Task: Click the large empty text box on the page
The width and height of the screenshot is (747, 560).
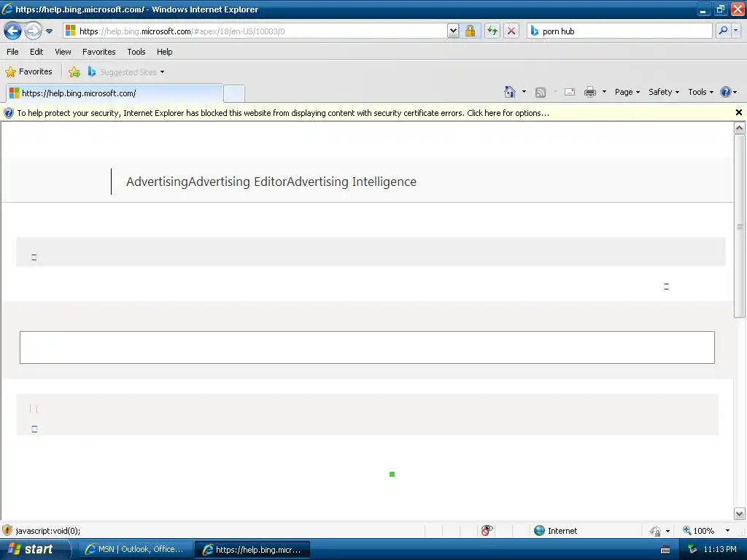Action: coord(367,347)
